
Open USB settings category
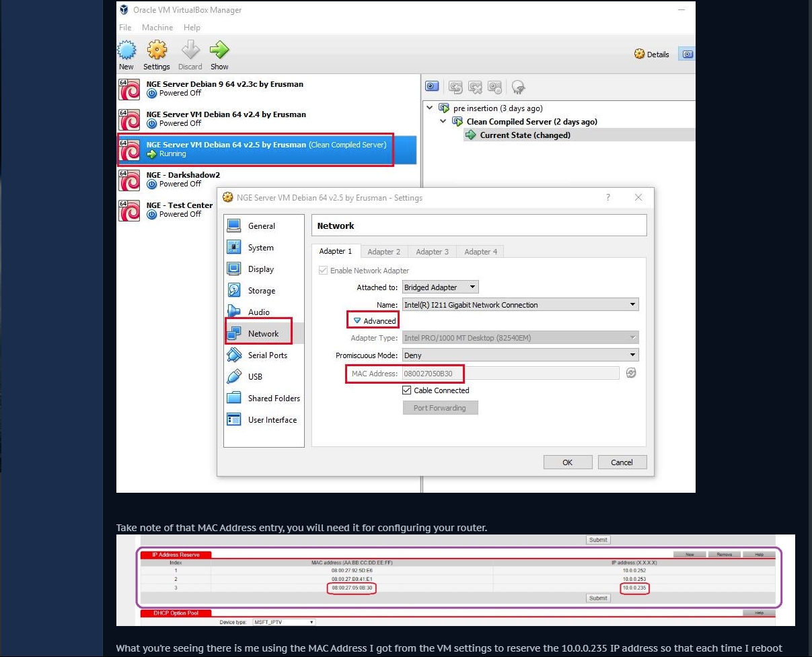pyautogui.click(x=264, y=377)
